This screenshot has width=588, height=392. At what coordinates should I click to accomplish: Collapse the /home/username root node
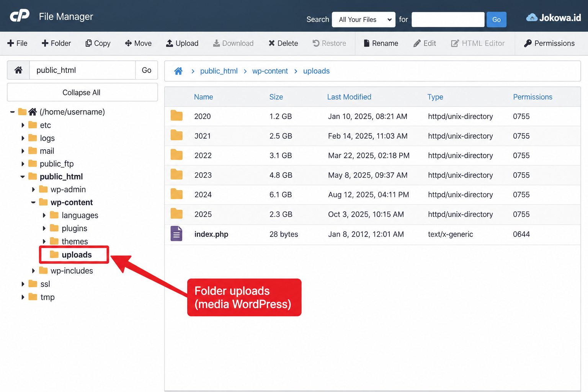point(12,112)
